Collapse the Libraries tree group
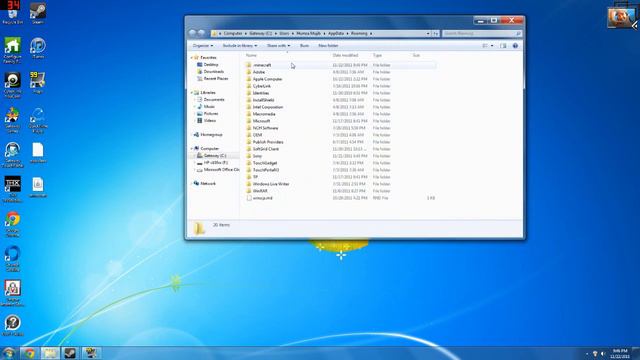The width and height of the screenshot is (640, 360). tap(192, 93)
